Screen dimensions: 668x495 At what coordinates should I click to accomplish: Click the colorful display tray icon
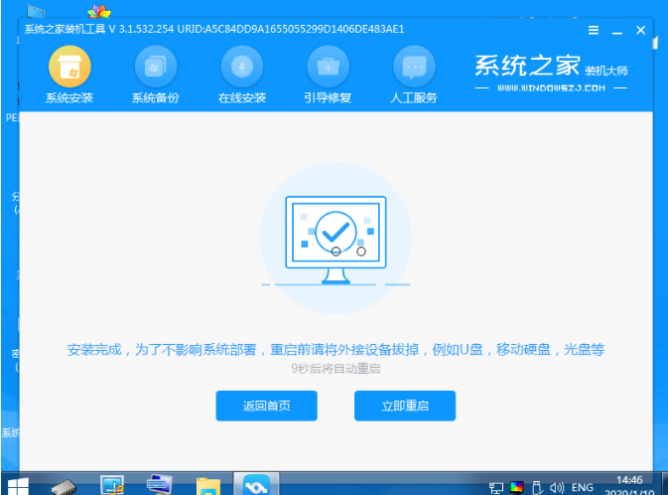tap(516, 488)
